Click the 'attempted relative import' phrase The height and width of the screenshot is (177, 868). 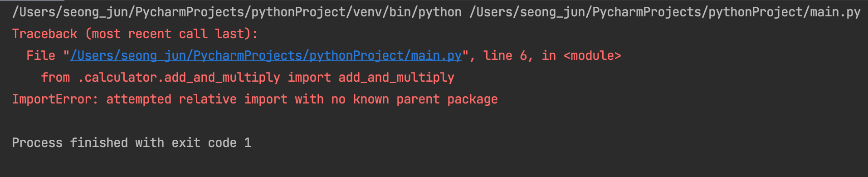click(x=197, y=99)
